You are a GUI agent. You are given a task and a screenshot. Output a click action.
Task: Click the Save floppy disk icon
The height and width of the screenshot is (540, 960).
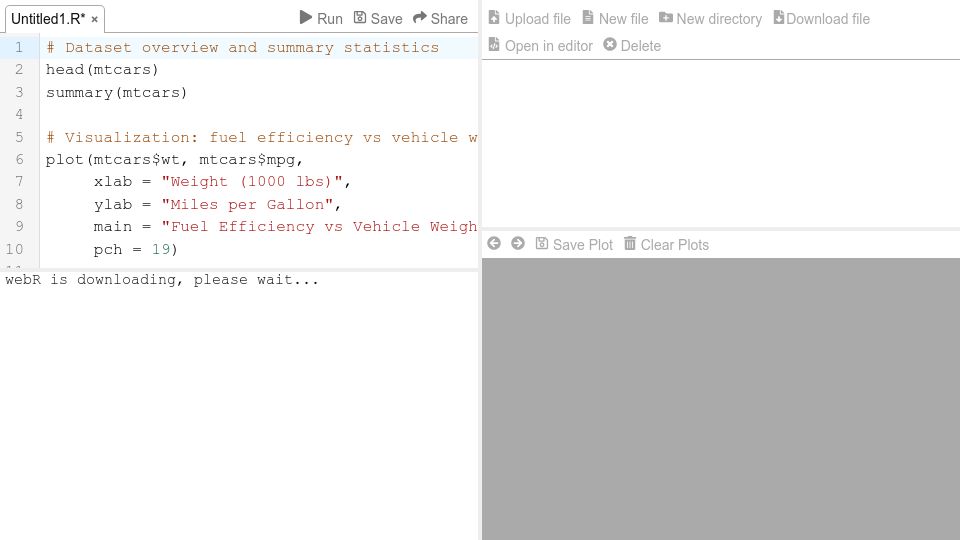[360, 18]
